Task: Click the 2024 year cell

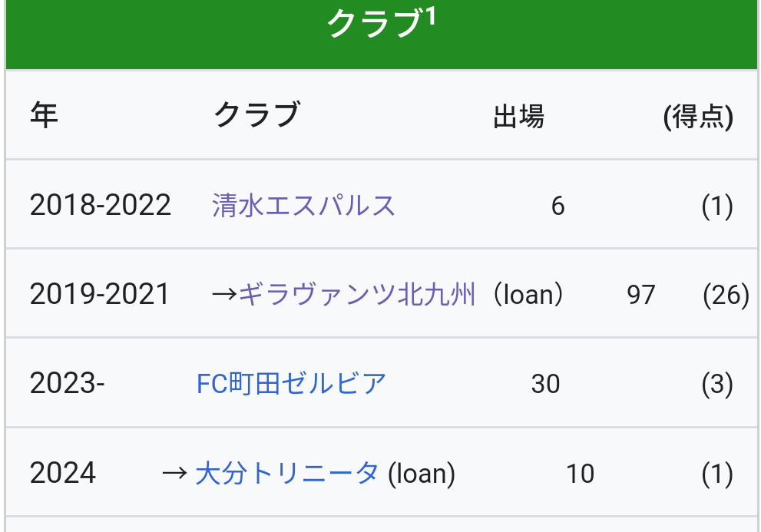Action: (63, 473)
